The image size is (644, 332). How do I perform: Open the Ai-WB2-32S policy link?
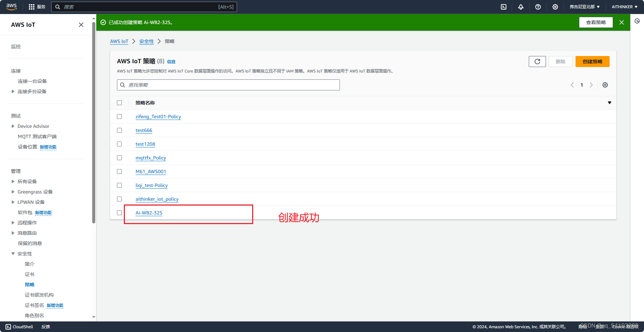pyautogui.click(x=149, y=213)
